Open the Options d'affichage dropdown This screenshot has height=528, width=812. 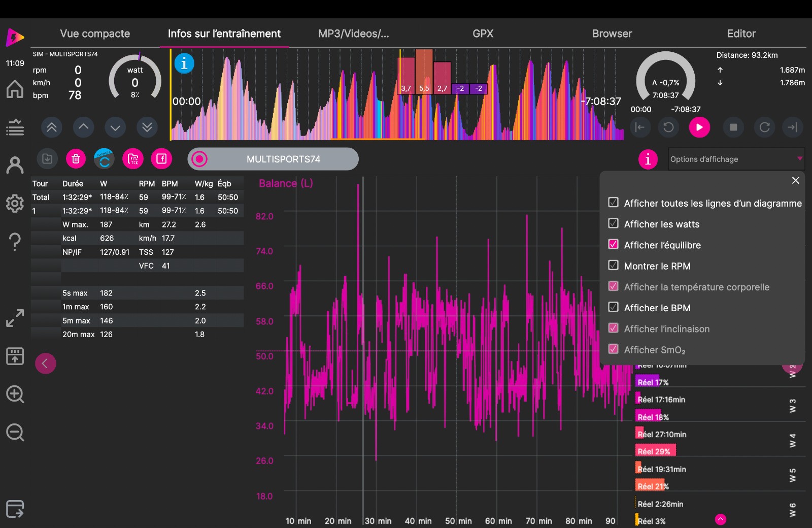click(736, 159)
